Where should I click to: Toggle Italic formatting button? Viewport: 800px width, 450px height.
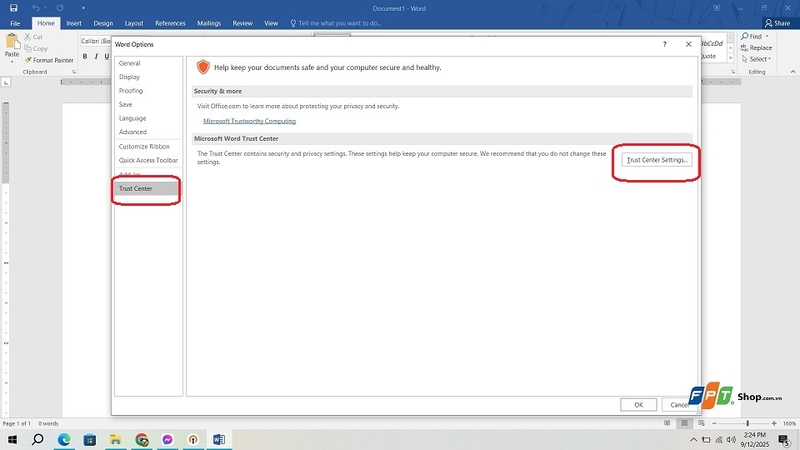(x=96, y=56)
